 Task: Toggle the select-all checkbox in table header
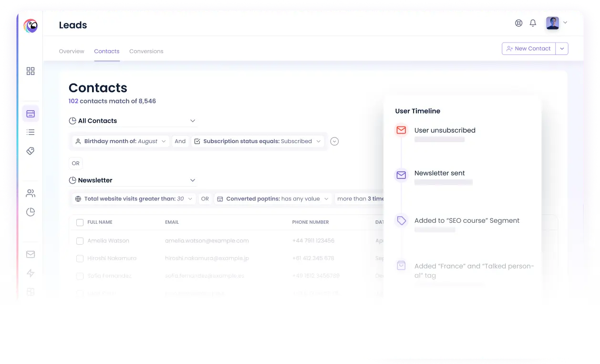coord(80,222)
